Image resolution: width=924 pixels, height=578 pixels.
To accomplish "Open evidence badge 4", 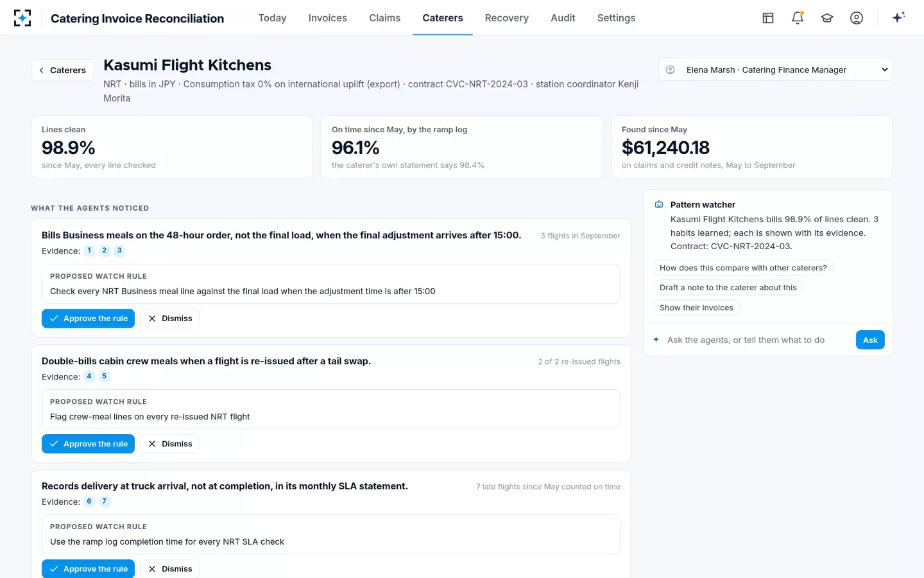I will [89, 376].
